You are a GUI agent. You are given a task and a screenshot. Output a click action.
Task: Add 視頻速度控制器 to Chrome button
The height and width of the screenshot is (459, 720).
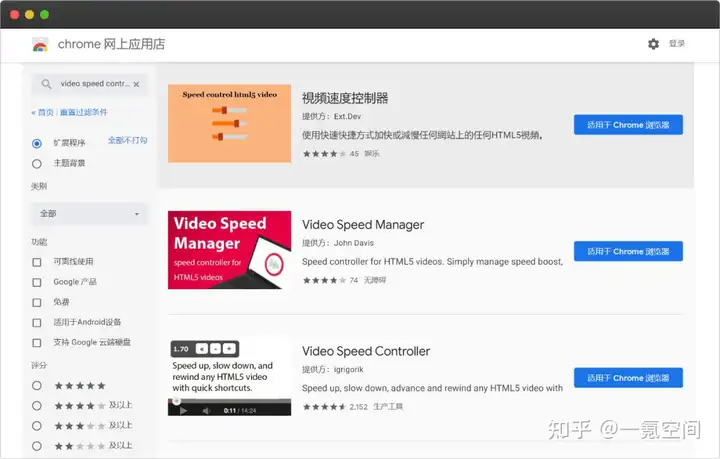628,125
